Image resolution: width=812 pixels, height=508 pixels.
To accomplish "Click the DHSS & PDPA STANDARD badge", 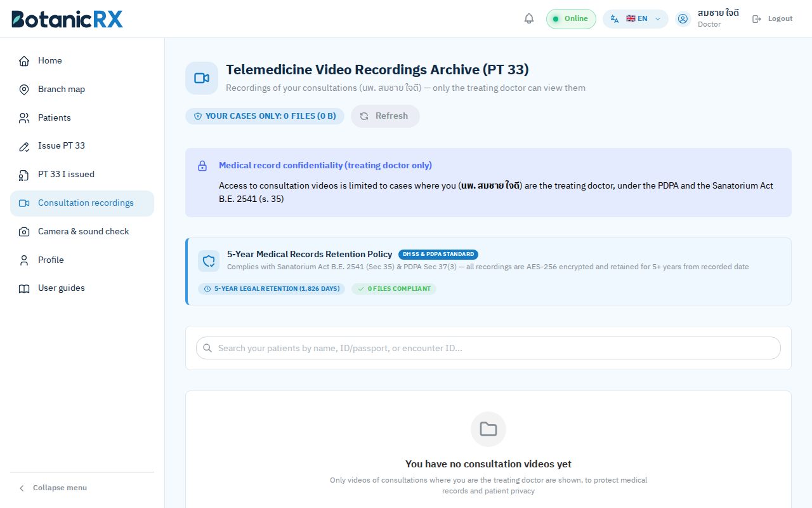I will click(438, 254).
